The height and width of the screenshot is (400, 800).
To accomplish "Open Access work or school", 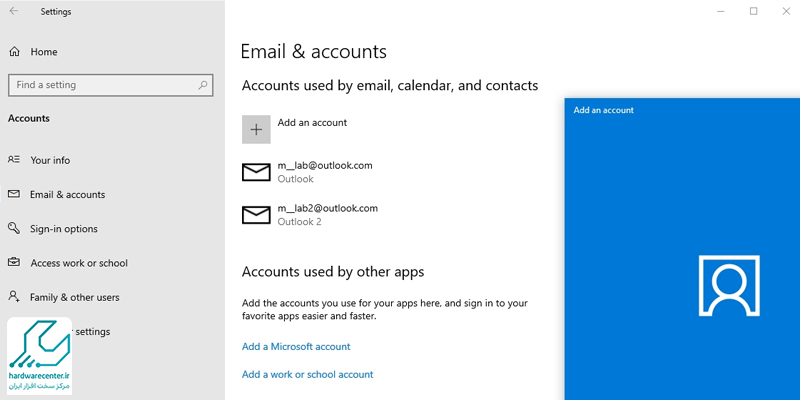I will pos(79,263).
